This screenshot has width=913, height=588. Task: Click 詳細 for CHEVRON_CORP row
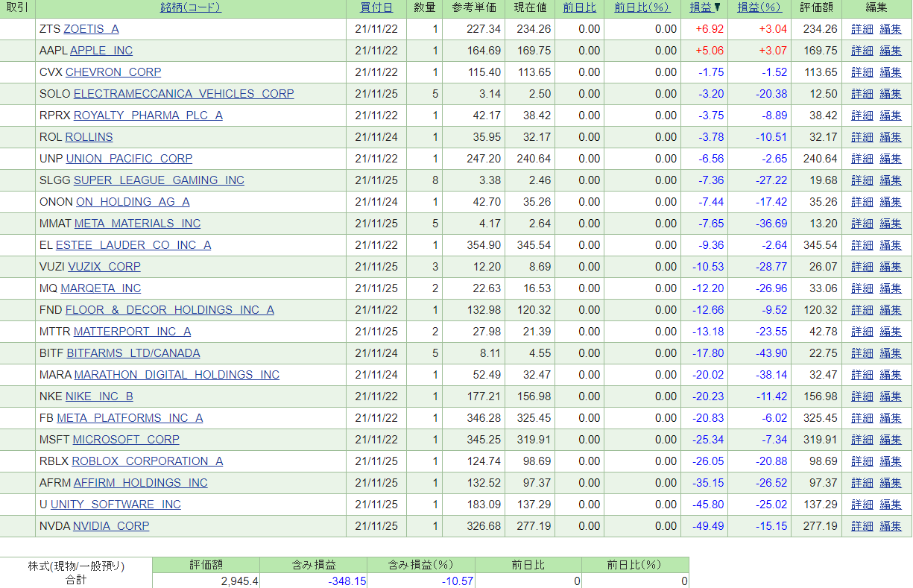point(862,72)
